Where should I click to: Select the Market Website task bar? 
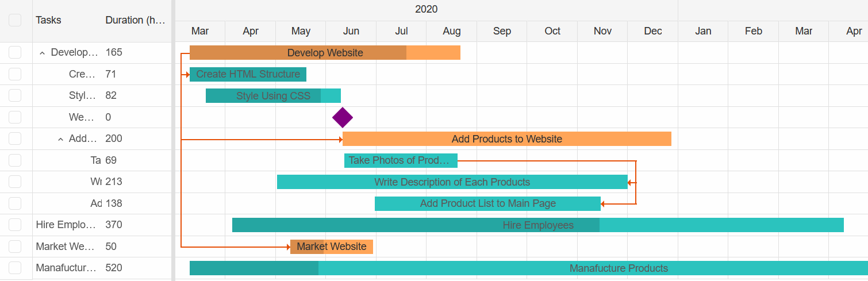(332, 247)
